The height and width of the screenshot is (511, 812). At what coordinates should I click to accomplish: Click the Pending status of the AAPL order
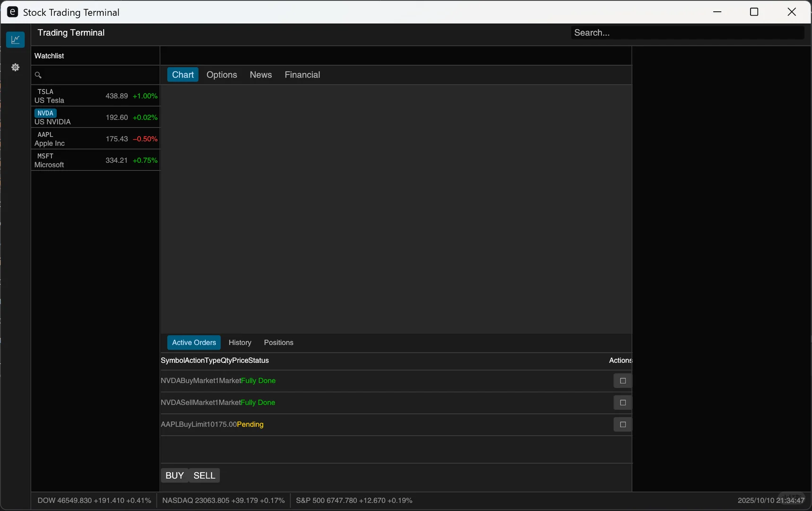click(x=250, y=424)
